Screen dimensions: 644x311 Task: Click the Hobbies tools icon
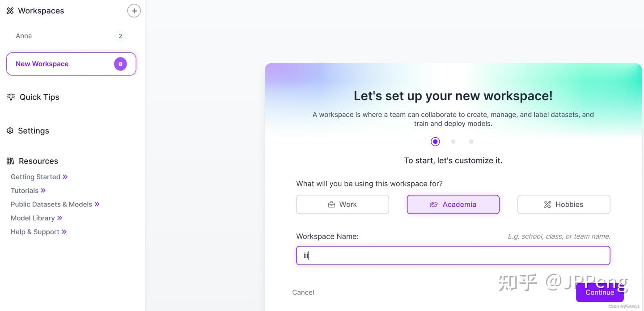click(x=547, y=205)
